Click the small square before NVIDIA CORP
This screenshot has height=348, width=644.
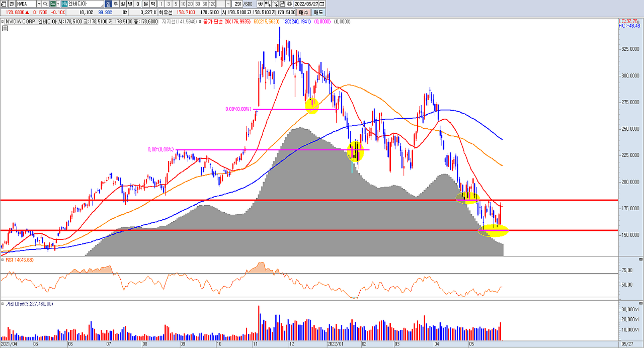[x=3, y=22]
